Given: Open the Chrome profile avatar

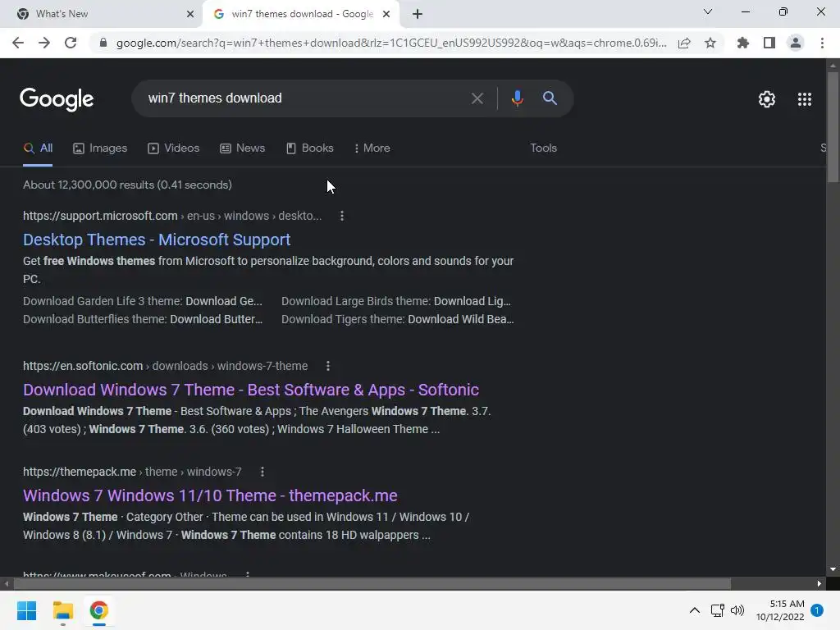Looking at the screenshot, I should point(796,43).
